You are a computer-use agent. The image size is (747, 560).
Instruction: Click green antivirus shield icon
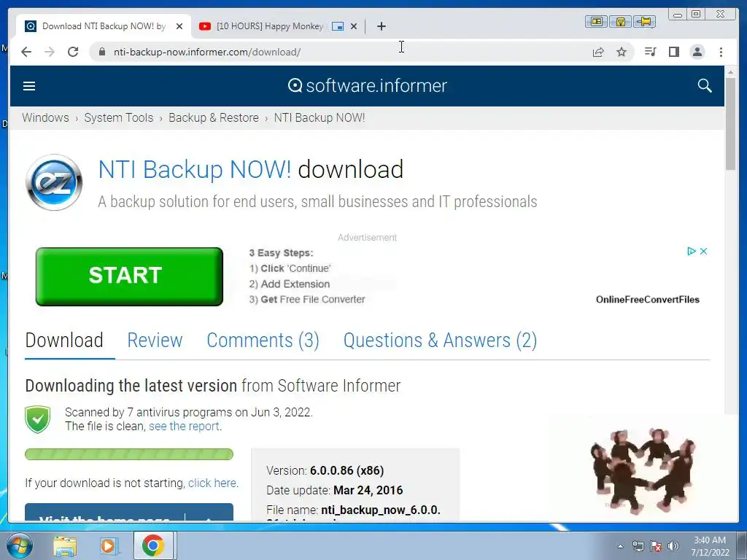(38, 419)
